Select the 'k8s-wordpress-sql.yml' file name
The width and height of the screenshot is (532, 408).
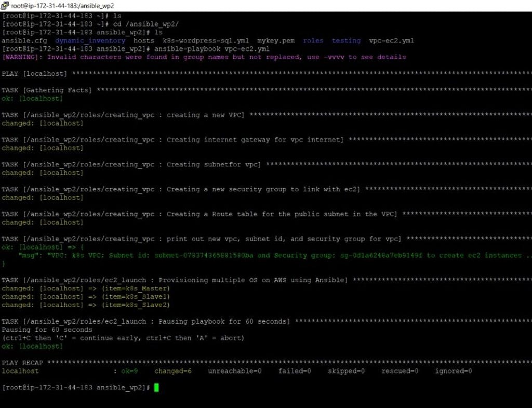(x=206, y=41)
